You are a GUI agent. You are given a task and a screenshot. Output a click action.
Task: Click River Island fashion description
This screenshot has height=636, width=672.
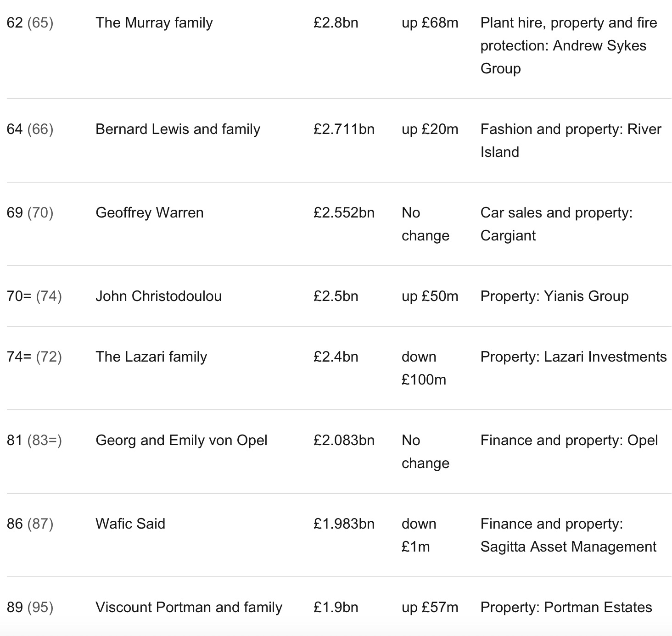pyautogui.click(x=571, y=141)
